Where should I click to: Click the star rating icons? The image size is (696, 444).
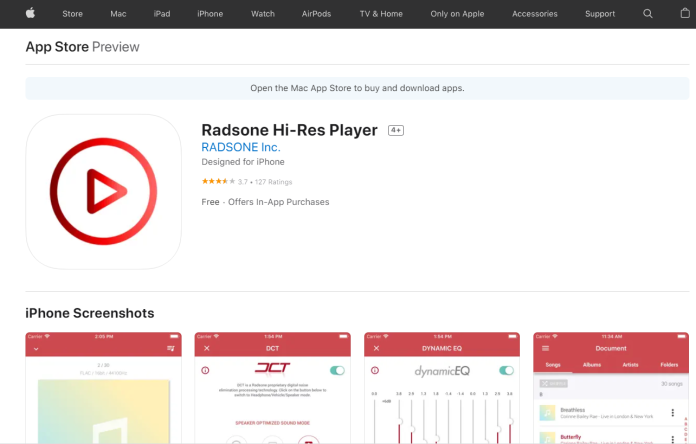tap(218, 181)
